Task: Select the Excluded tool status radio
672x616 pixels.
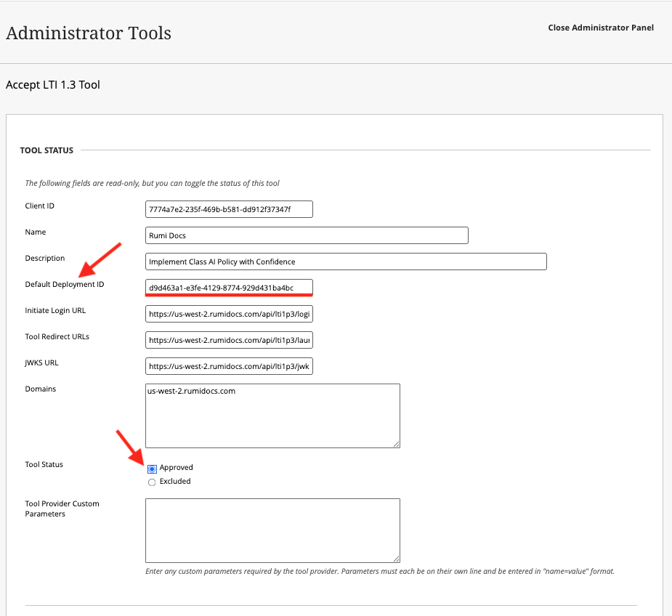Action: [x=152, y=482]
